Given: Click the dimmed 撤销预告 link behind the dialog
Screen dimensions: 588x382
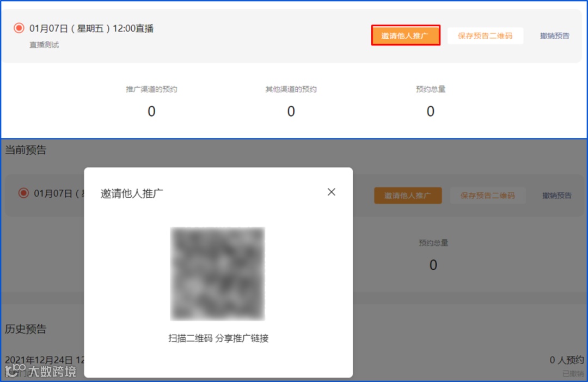Looking at the screenshot, I should (557, 196).
